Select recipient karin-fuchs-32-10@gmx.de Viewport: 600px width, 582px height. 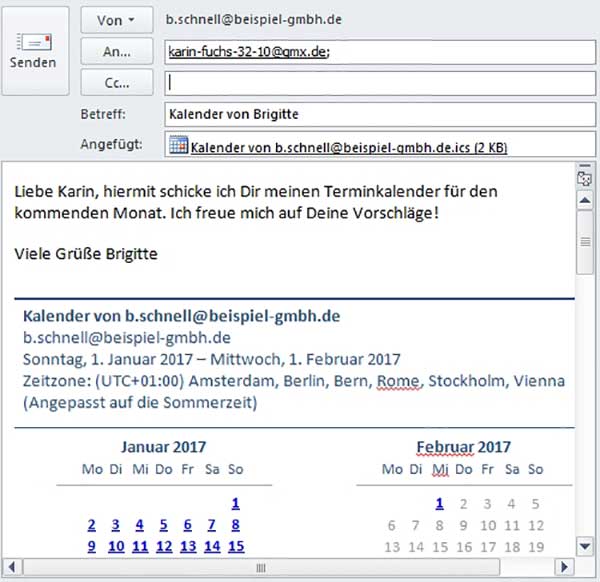(x=249, y=51)
